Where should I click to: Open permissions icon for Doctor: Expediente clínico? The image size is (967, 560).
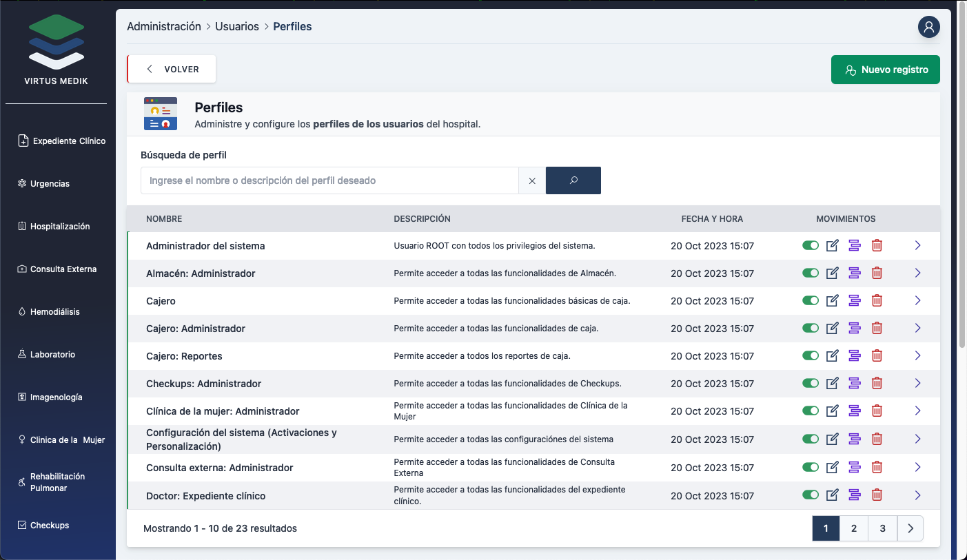[x=855, y=495]
